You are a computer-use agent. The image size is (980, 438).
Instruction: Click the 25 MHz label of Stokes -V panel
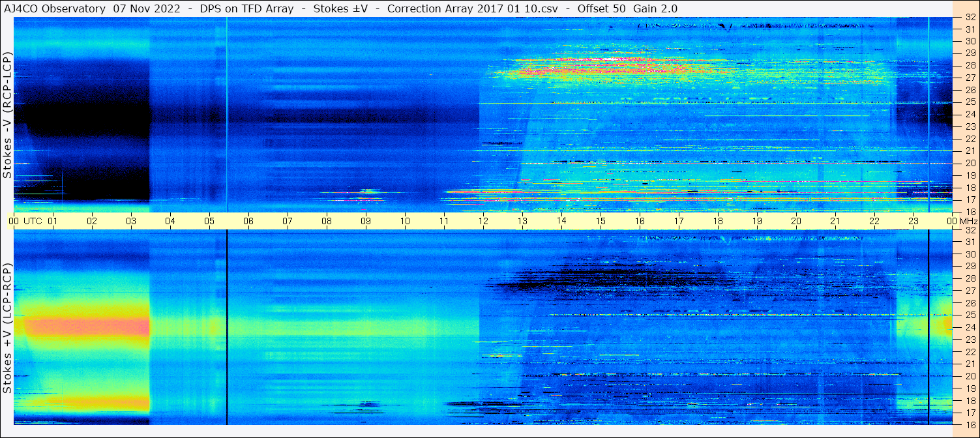tap(970, 102)
